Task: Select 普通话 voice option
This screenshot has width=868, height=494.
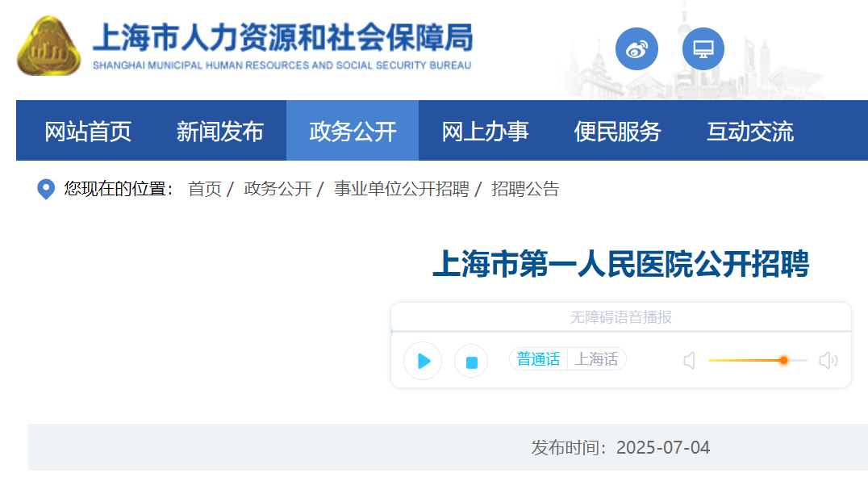Action: [538, 359]
